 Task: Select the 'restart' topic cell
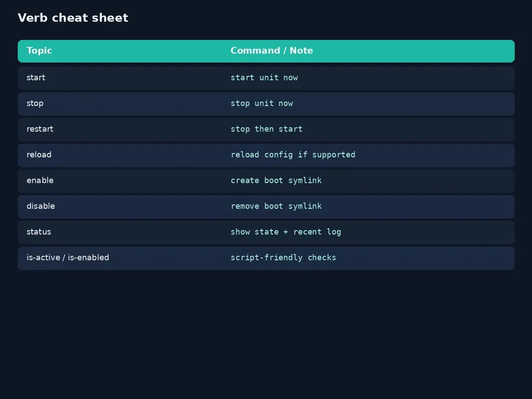(x=40, y=129)
